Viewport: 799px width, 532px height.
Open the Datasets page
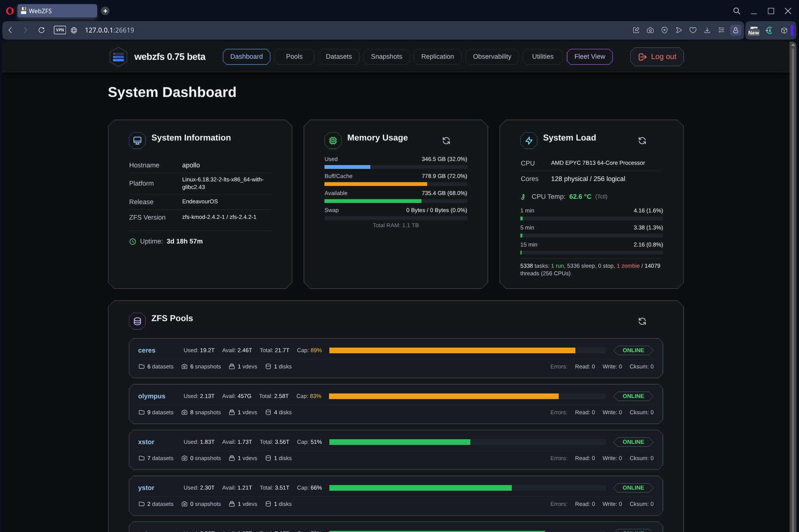pos(339,57)
